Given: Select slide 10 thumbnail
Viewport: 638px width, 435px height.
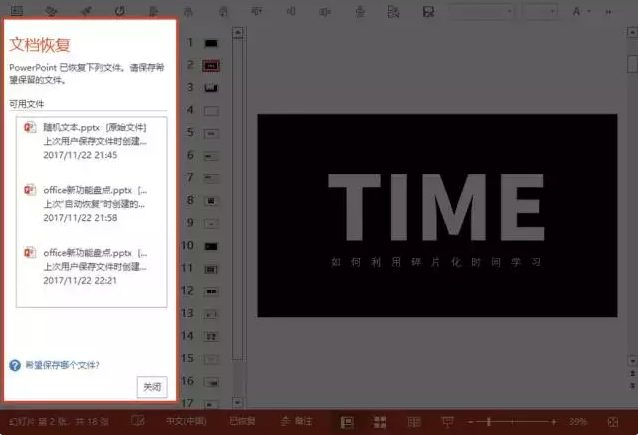Looking at the screenshot, I should [x=211, y=245].
